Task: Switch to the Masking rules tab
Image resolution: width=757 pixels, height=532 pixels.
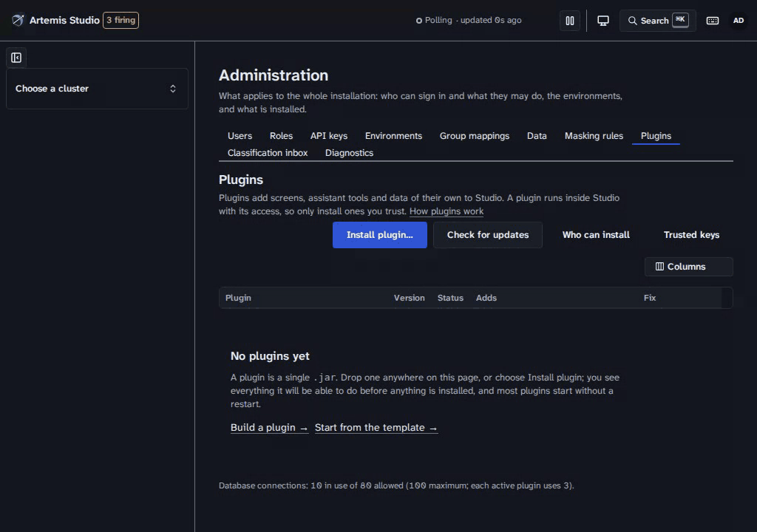Action: (x=594, y=136)
